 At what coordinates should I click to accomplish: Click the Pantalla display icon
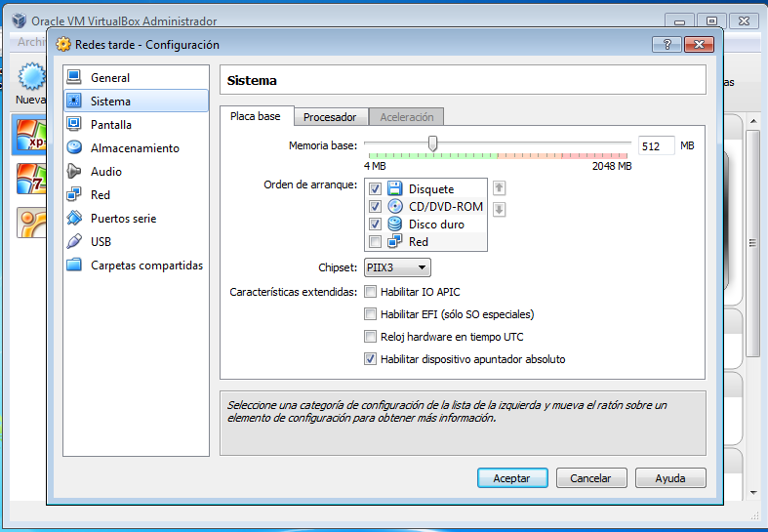74,124
